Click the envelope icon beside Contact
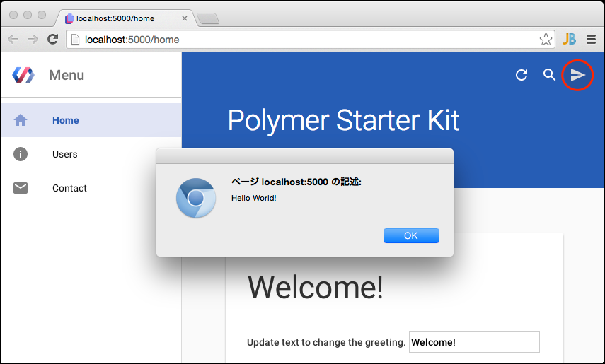The width and height of the screenshot is (605, 364). click(21, 188)
